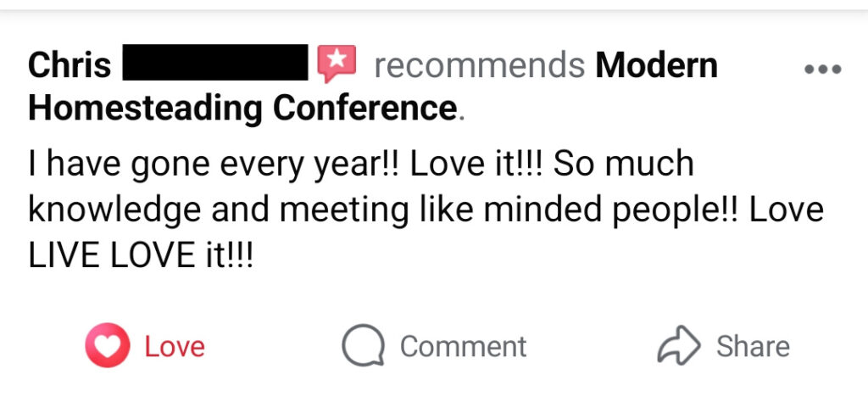The width and height of the screenshot is (868, 408).
Task: Click the blacked-out last name bar
Action: (x=215, y=64)
